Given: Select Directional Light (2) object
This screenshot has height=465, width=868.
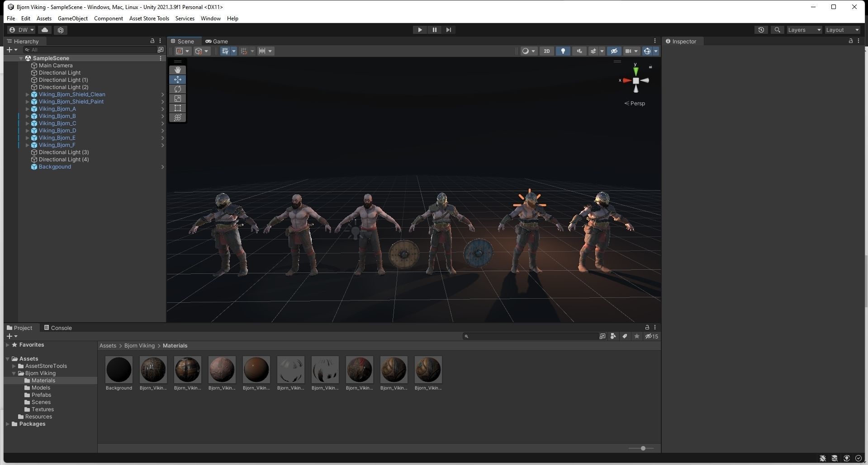Looking at the screenshot, I should coord(64,87).
